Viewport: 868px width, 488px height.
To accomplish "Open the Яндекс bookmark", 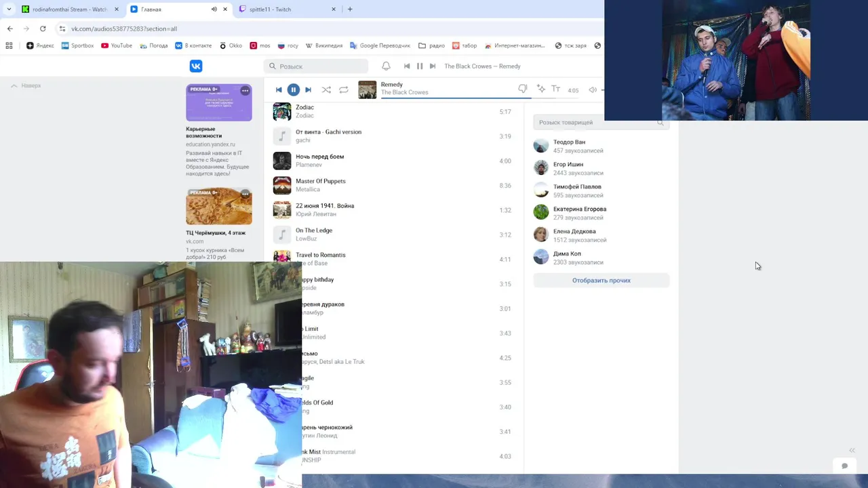I will (40, 45).
